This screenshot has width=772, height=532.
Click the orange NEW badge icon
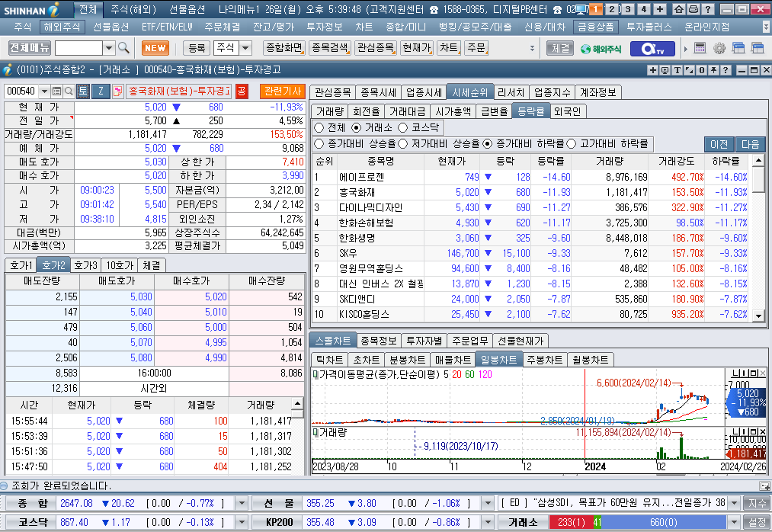click(155, 48)
